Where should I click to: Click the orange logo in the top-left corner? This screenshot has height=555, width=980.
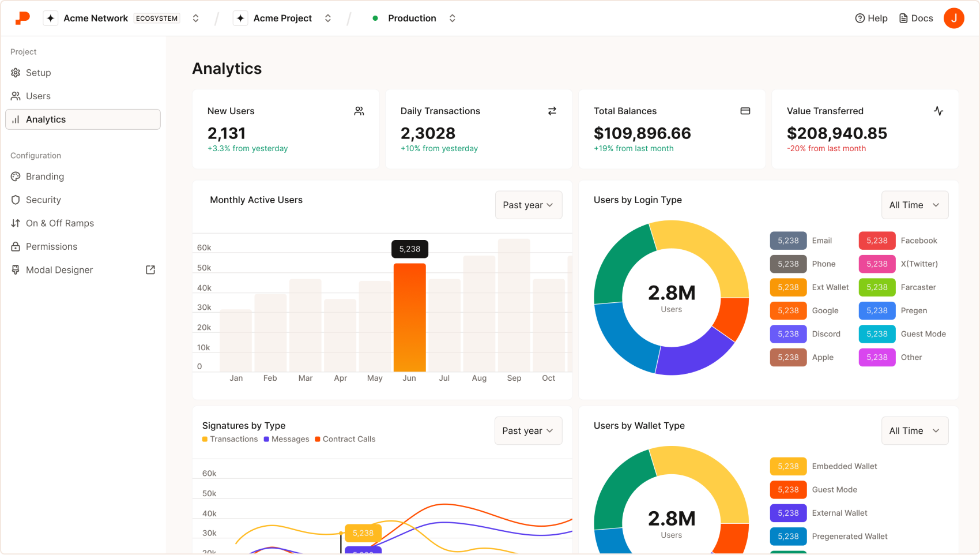click(x=22, y=18)
